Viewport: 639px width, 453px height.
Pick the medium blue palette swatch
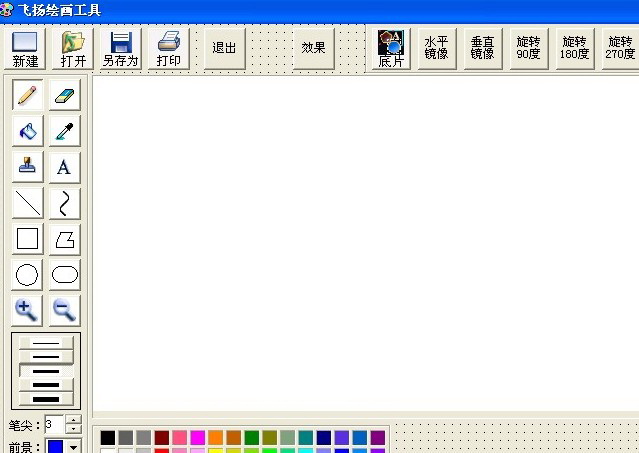[x=360, y=438]
